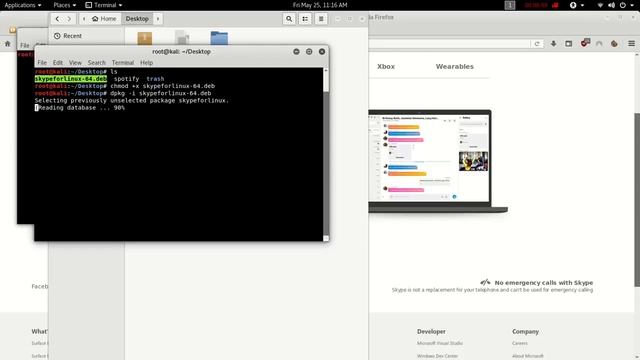
Task: Open the Applications menu in top bar
Action: click(x=22, y=5)
